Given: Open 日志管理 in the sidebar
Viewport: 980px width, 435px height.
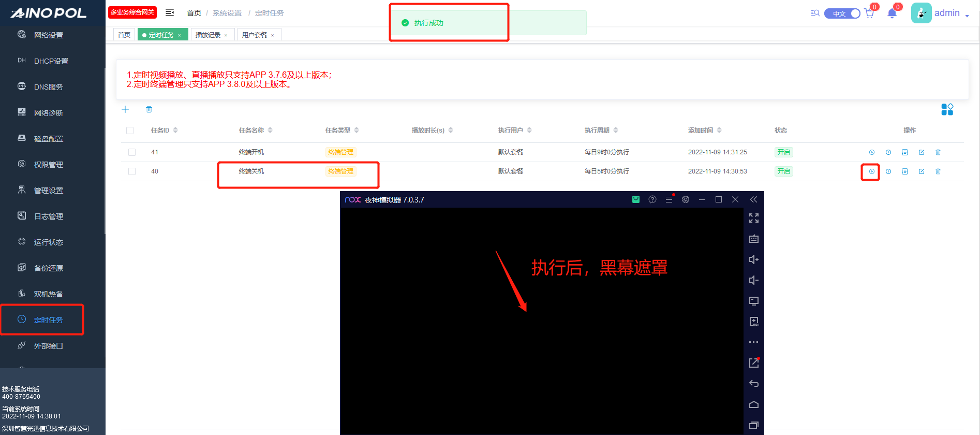Looking at the screenshot, I should pos(53,216).
